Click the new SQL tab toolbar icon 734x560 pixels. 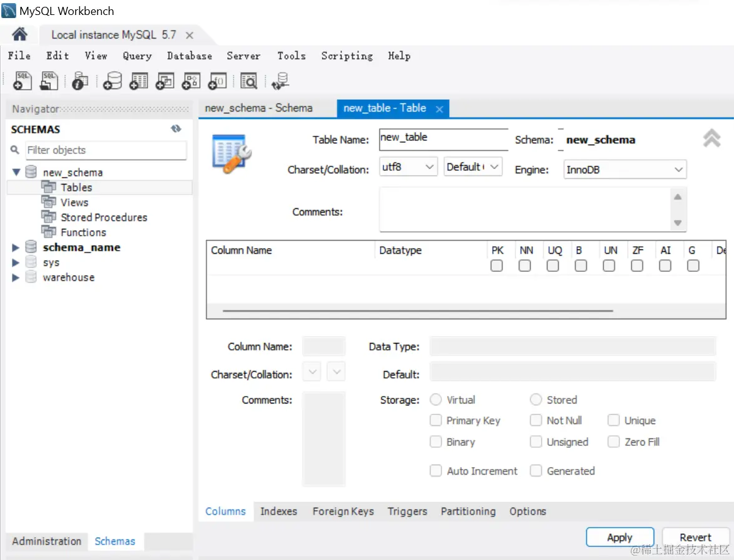[22, 80]
